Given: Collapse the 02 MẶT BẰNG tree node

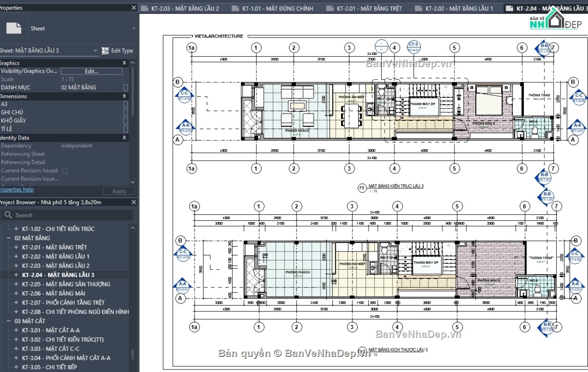Looking at the screenshot, I should pyautogui.click(x=8, y=238).
